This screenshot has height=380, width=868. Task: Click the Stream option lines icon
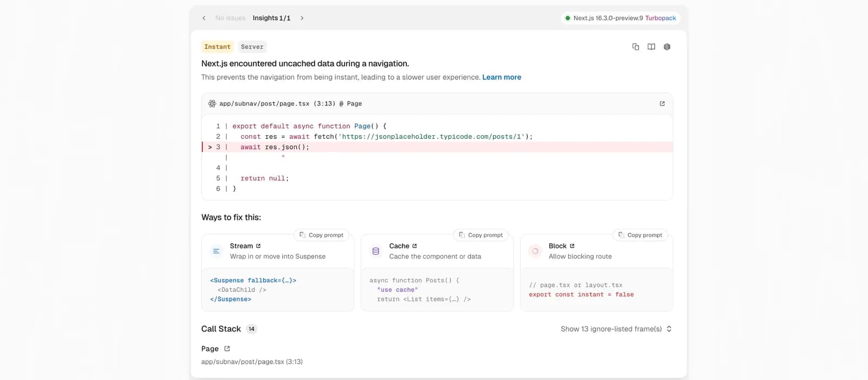pyautogui.click(x=216, y=251)
